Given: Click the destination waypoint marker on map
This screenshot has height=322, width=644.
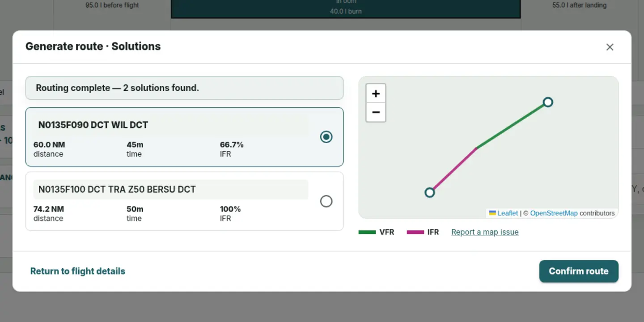Looking at the screenshot, I should pyautogui.click(x=548, y=102).
